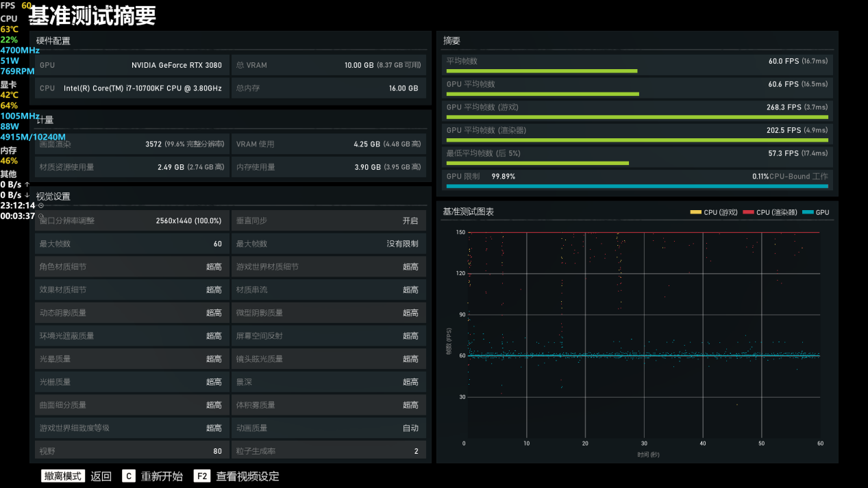This screenshot has height=488, width=868.
Task: Select the NVIDIA GeForce RTX 3080 value
Action: coord(177,66)
